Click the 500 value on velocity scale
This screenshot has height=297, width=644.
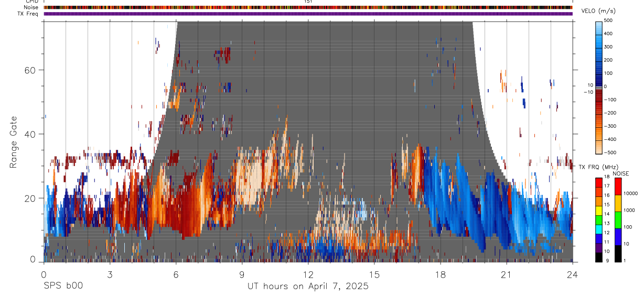(x=608, y=20)
